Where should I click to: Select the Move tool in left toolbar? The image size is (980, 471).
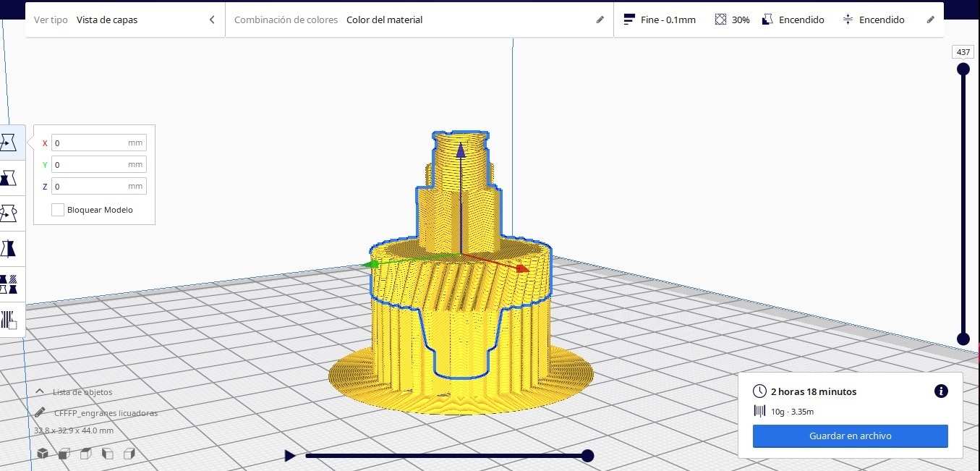[9, 143]
